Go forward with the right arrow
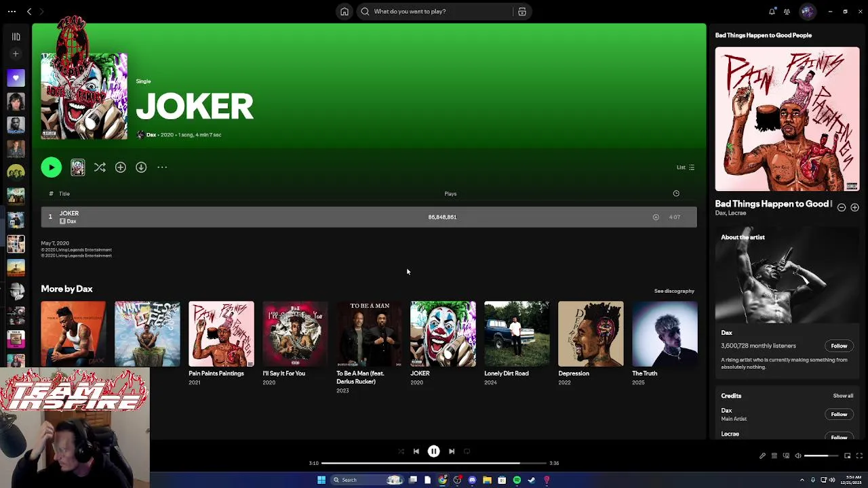The width and height of the screenshot is (868, 488). 41,12
